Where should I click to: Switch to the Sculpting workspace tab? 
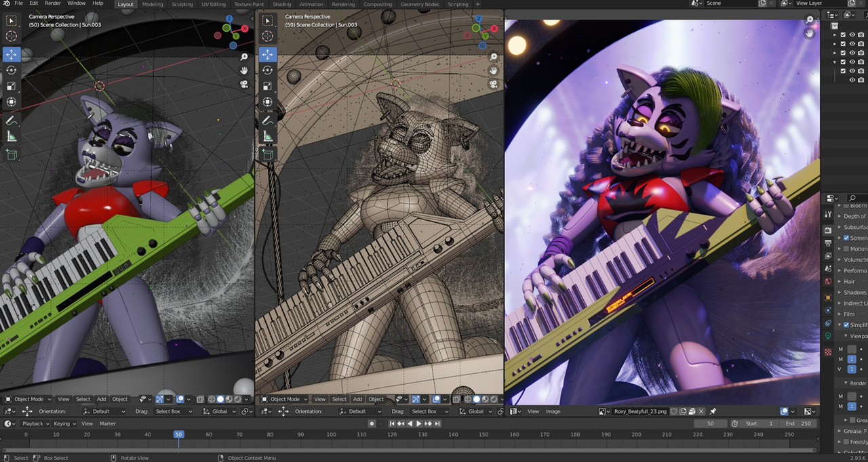click(182, 4)
